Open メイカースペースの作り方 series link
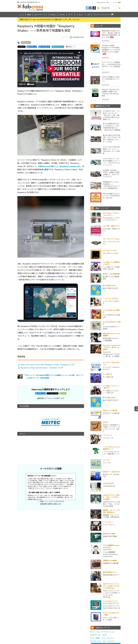 coord(110,298)
